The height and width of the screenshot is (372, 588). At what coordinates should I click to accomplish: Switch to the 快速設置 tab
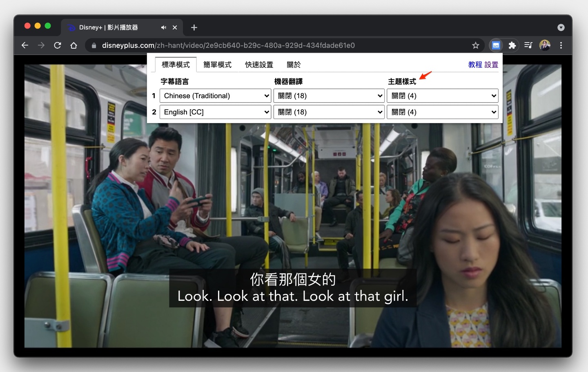[259, 65]
